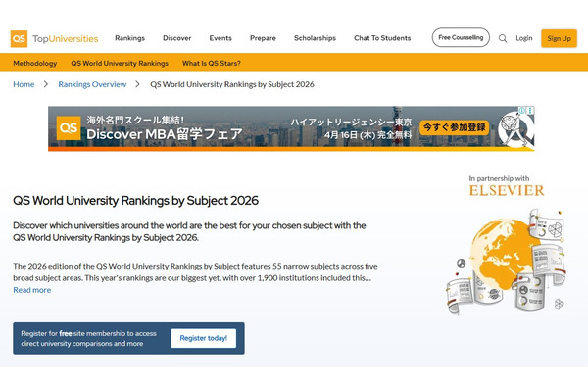This screenshot has width=588, height=392.
Task: Open the Discover menu
Action: click(177, 38)
